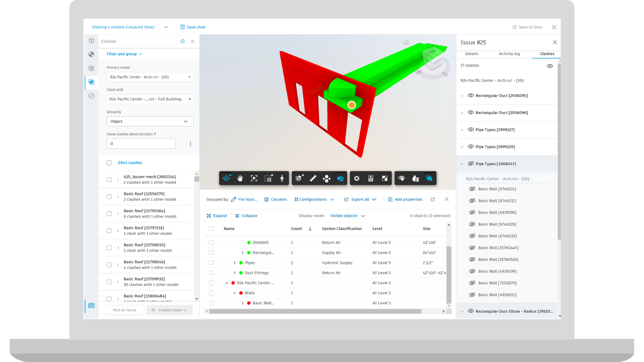The image size is (644, 362).
Task: Click the horizontal scrollbar in properties table
Action: pos(315,311)
